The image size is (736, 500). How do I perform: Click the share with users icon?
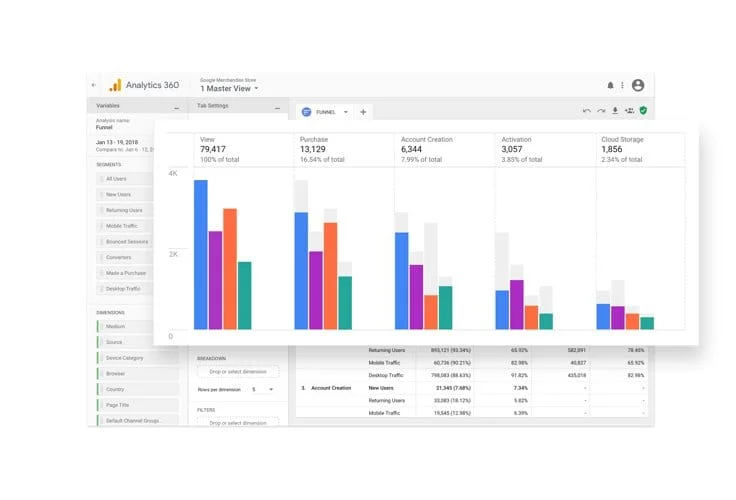pos(629,111)
